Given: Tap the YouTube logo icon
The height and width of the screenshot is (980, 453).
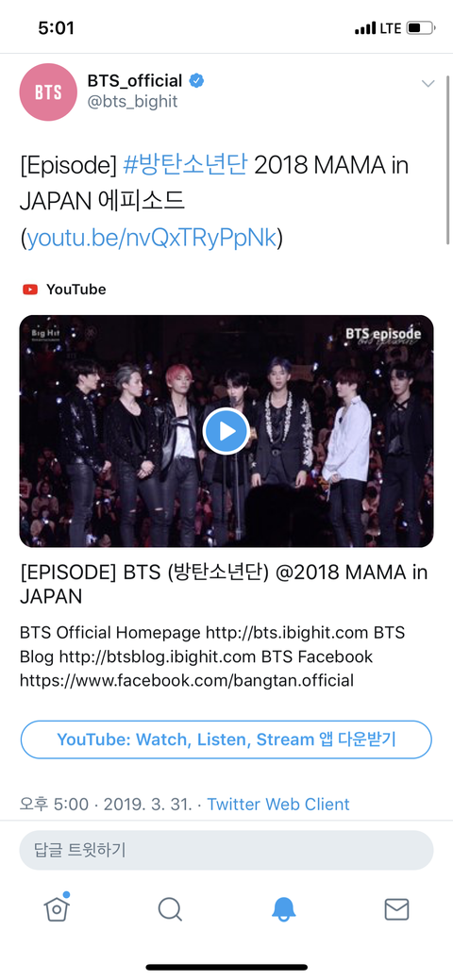Looking at the screenshot, I should (29, 290).
